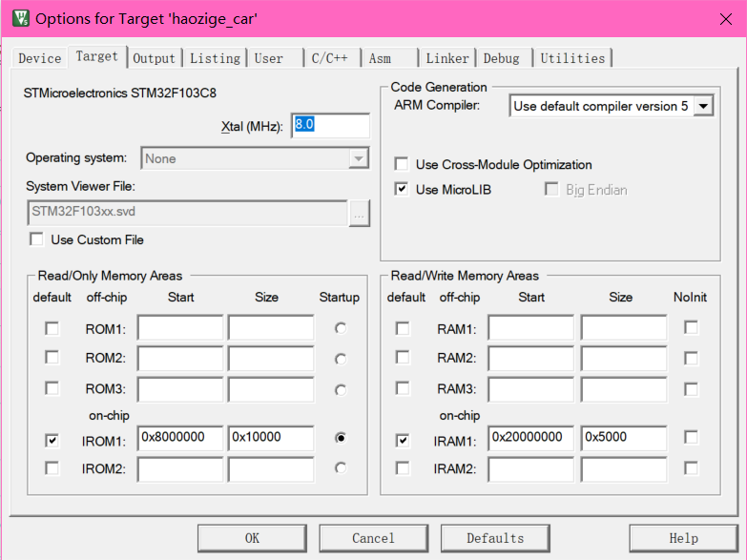Enable Use Custom File checkbox
Image resolution: width=747 pixels, height=560 pixels.
(36, 239)
